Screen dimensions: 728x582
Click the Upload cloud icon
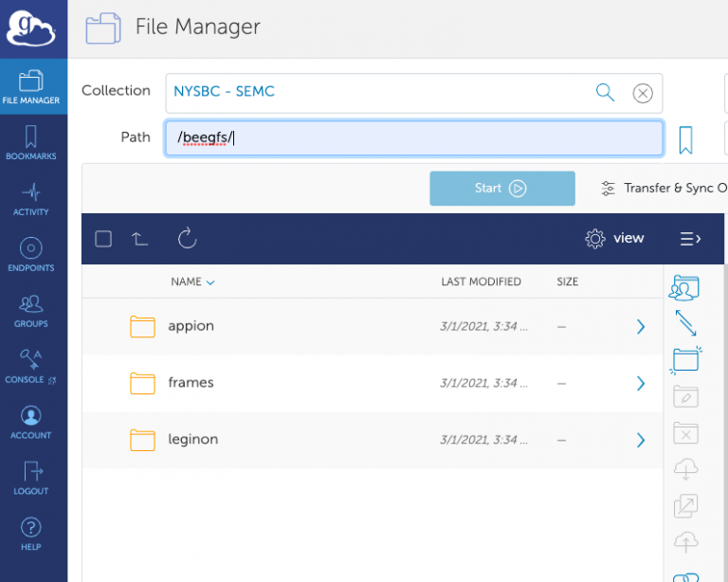685,542
